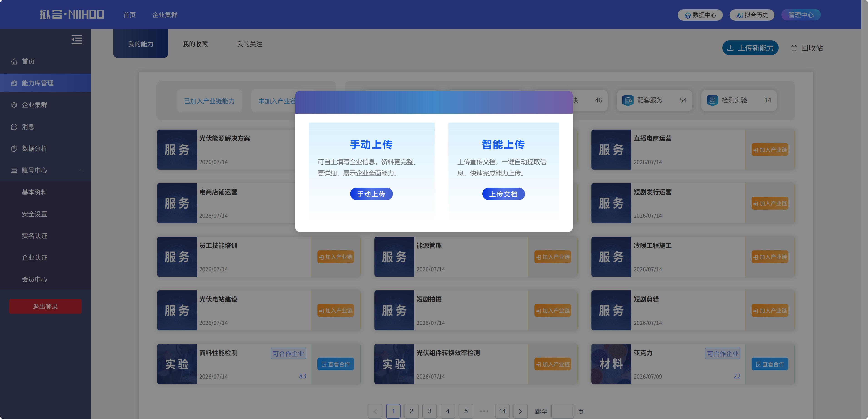The image size is (868, 419).
Task: Click the 数据分析 pie chart icon
Action: (14, 148)
